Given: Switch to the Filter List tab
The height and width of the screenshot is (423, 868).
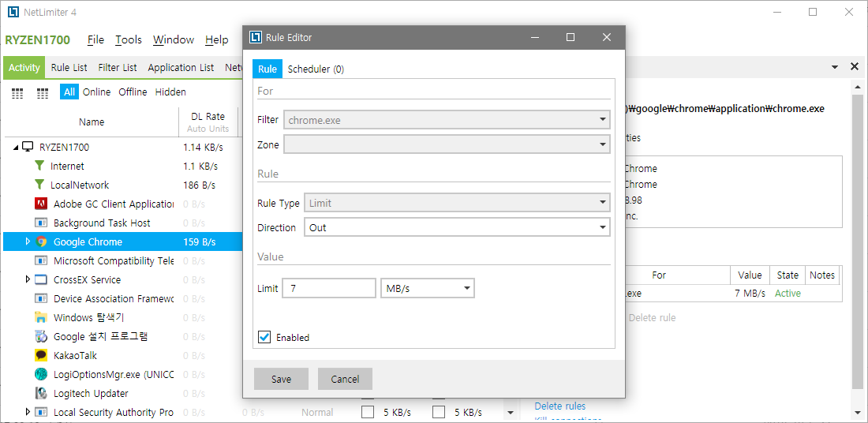Looking at the screenshot, I should tap(118, 68).
